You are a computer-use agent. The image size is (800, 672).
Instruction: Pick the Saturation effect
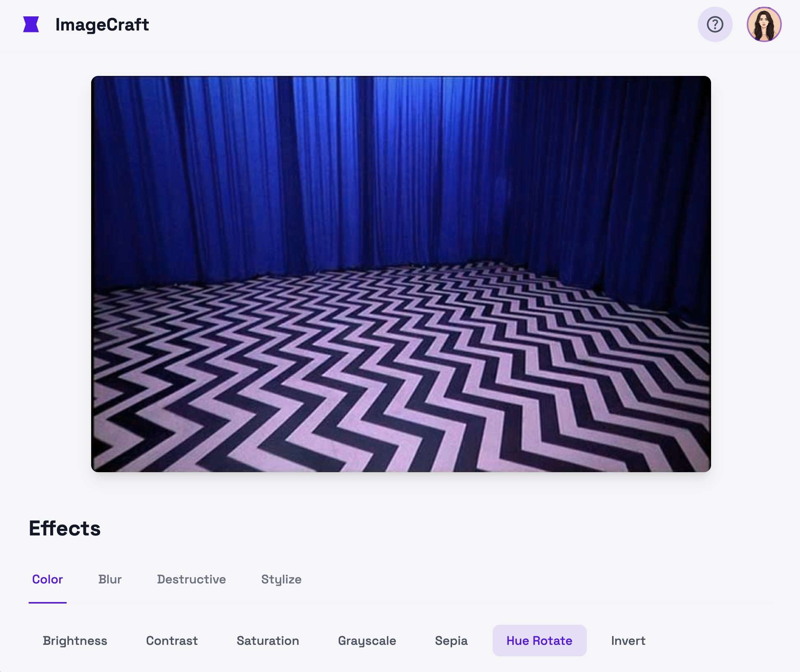268,641
